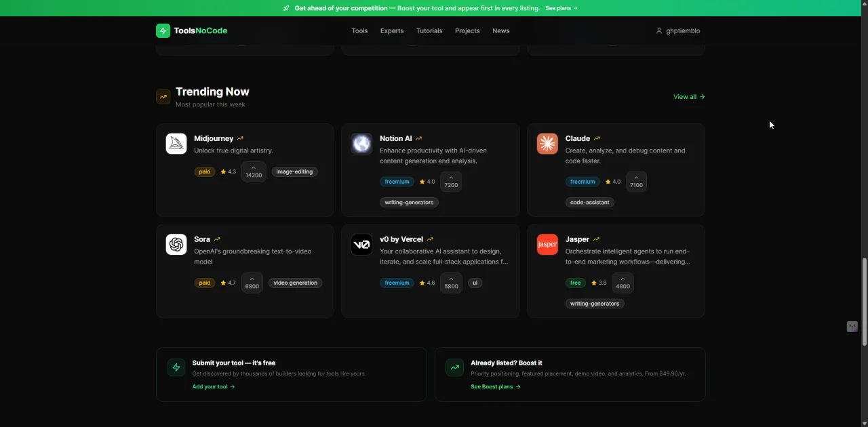This screenshot has width=868, height=427.
Task: Upvote Midjourney with the vote button
Action: point(254,171)
